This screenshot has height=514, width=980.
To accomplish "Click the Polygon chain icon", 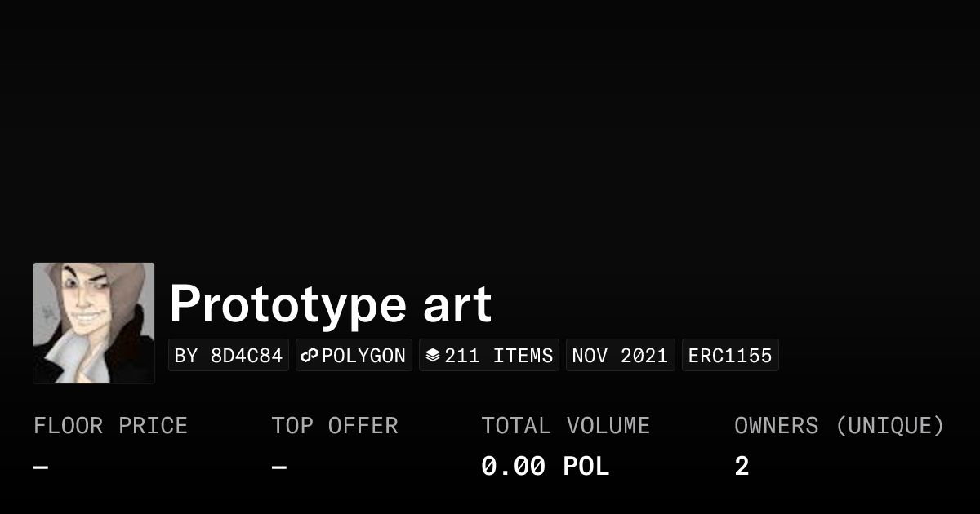I will [x=309, y=355].
